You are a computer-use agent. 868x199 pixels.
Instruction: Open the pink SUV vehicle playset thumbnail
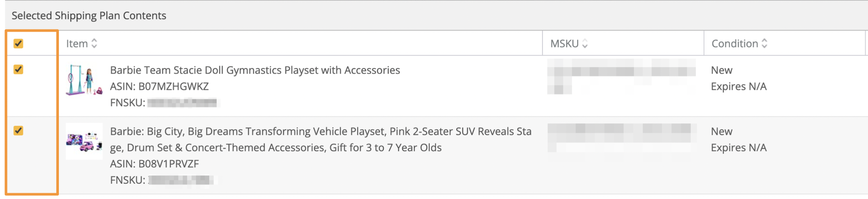coord(84,141)
